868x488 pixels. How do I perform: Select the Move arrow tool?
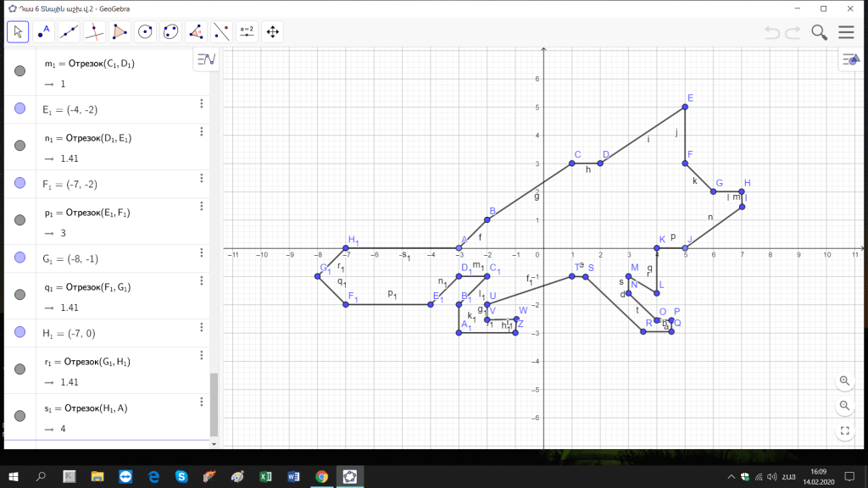(x=18, y=32)
